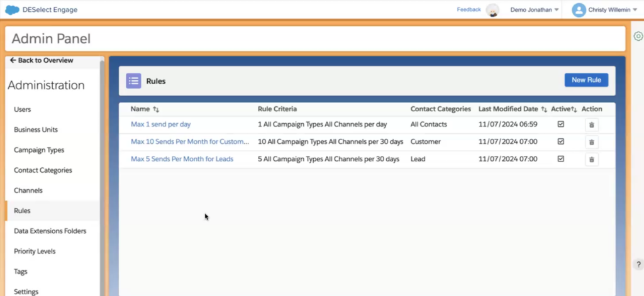This screenshot has width=644, height=296.
Task: Click trash icon for Max 5 Sends rule
Action: 591,160
